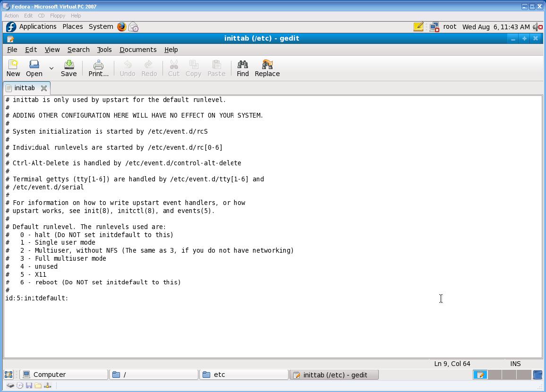Screen dimensions: 546x392
Task: Launch the mail client panel icon
Action: coord(133,27)
